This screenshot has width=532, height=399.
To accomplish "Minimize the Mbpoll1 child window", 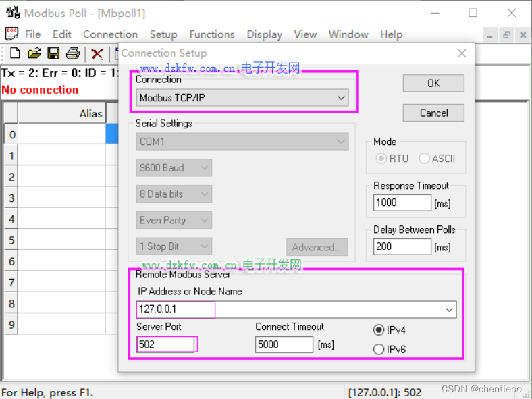I will 489,34.
